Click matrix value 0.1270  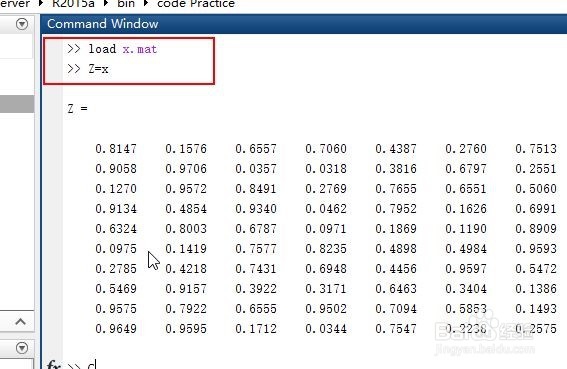(x=116, y=189)
